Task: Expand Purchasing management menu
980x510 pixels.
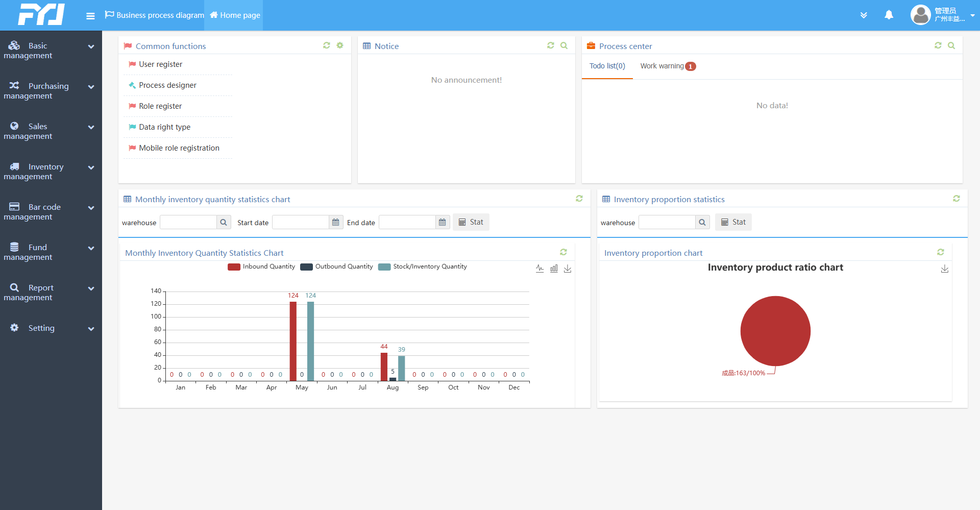Action: [51, 91]
